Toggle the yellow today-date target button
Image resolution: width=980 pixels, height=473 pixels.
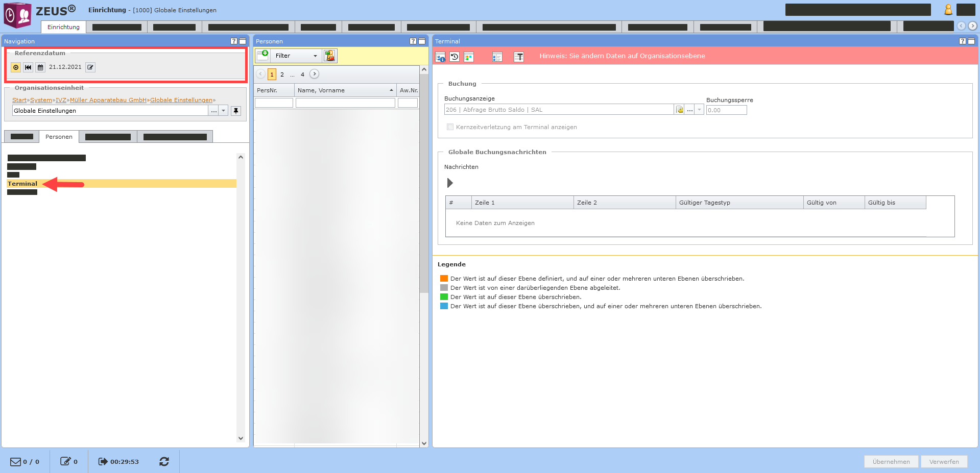[16, 67]
